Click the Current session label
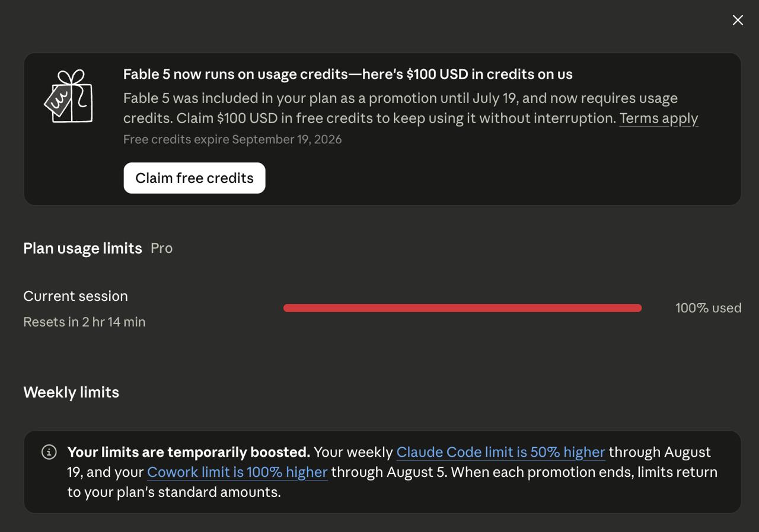759x532 pixels. [x=75, y=296]
